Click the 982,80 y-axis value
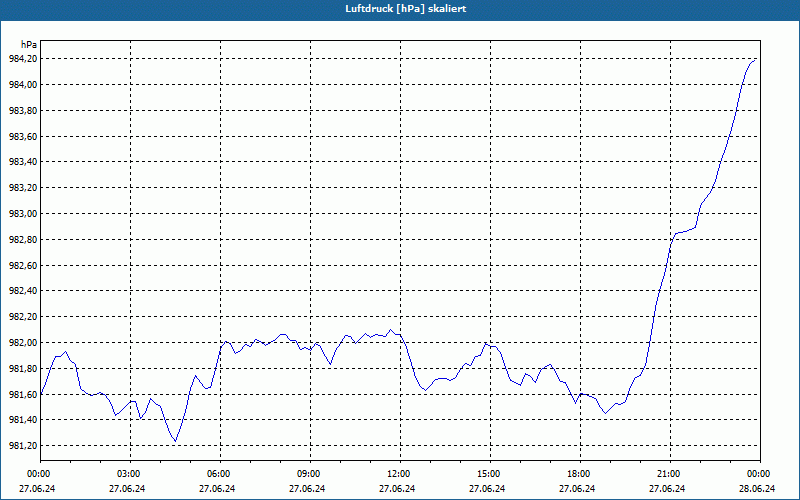This screenshot has height=500, width=800. click(x=23, y=240)
